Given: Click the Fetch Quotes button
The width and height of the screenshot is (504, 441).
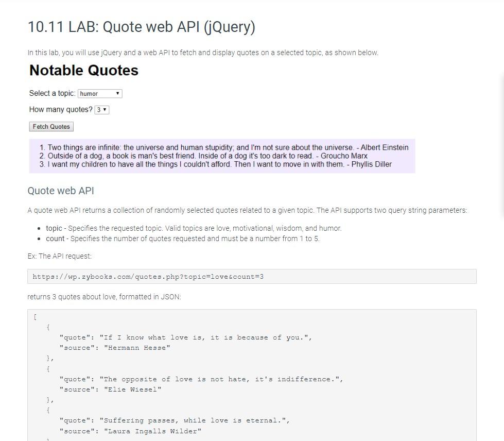Looking at the screenshot, I should (x=51, y=126).
